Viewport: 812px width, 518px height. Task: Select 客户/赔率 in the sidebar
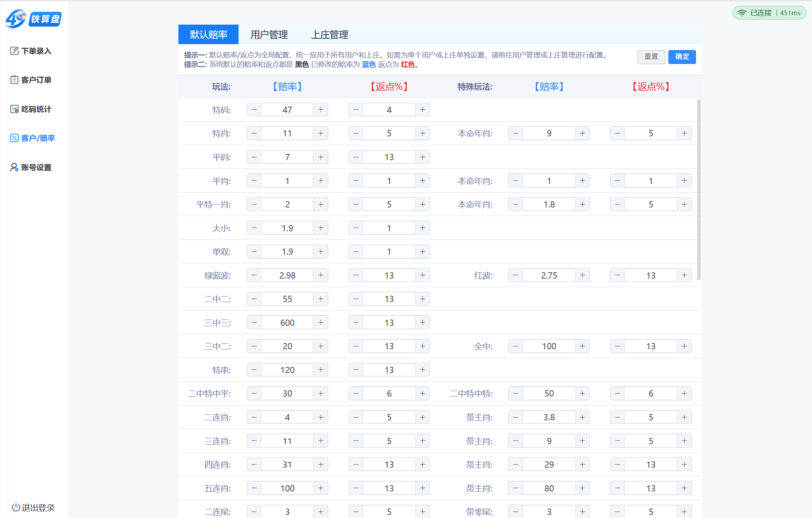tap(32, 138)
